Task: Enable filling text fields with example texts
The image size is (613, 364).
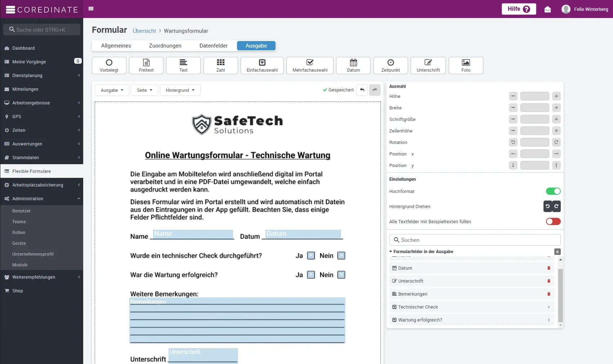Action: [x=553, y=221]
